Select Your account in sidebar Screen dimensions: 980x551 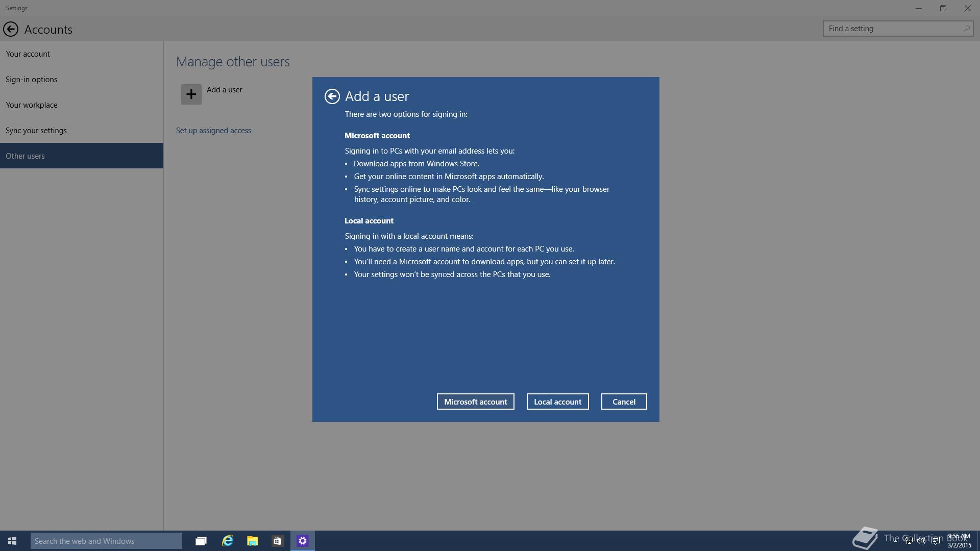(x=82, y=54)
